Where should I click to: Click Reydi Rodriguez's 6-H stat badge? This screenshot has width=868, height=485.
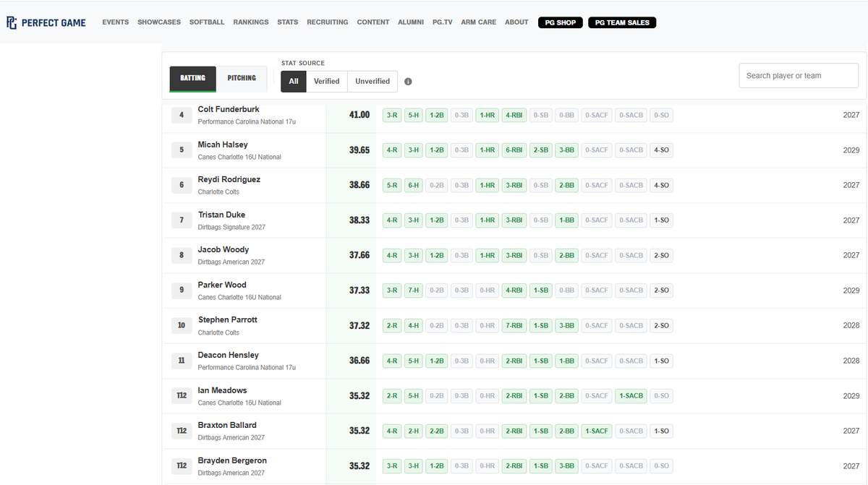coord(414,185)
